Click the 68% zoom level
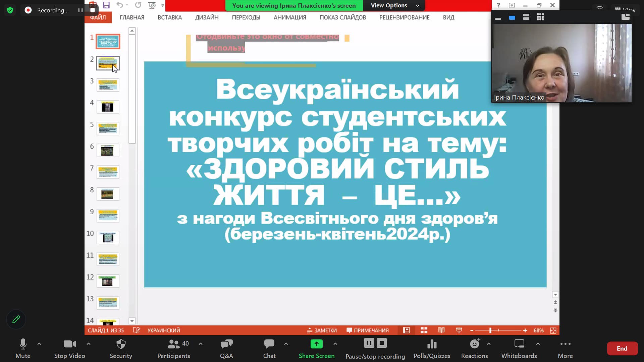 pos(538,330)
